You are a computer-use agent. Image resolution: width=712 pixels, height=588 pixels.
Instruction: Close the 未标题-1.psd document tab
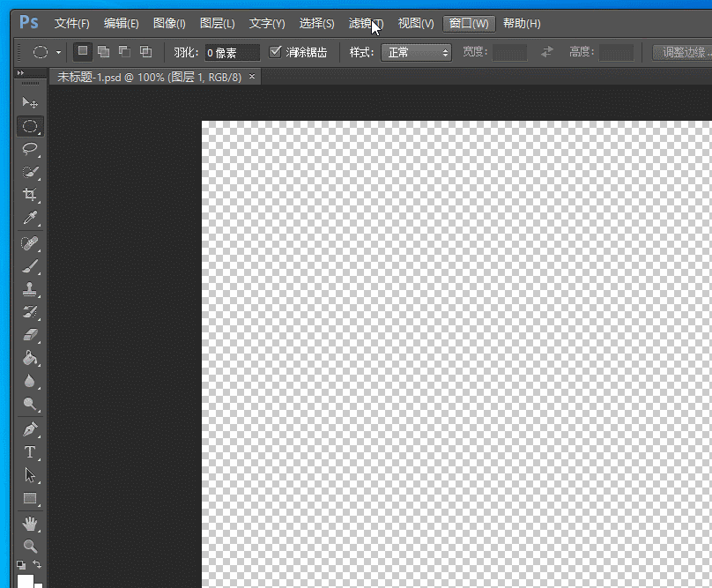click(x=252, y=77)
